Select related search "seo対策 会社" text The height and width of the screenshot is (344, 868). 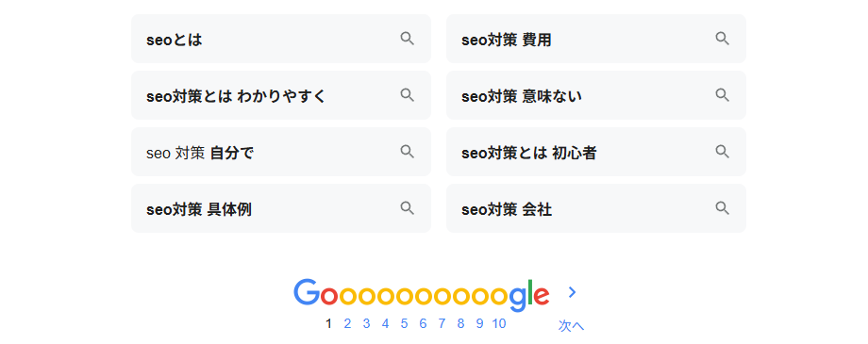506,209
